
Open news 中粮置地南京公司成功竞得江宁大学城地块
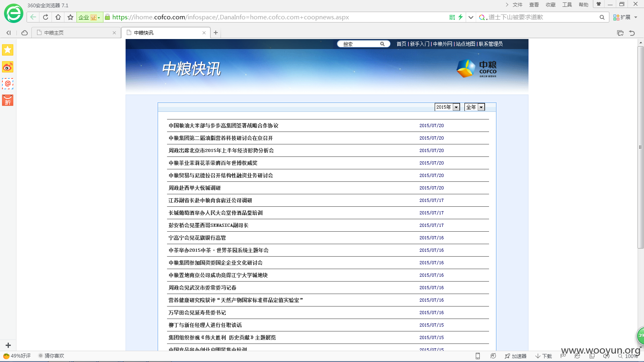tap(218, 275)
